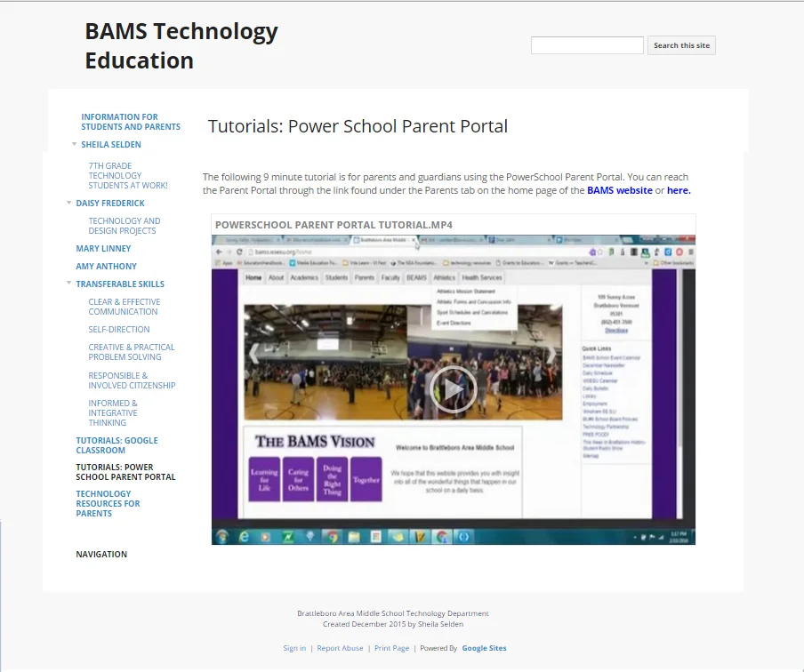
Task: Open TUTORIALS: GOOGLE CLASSROOM page
Action: [x=117, y=444]
